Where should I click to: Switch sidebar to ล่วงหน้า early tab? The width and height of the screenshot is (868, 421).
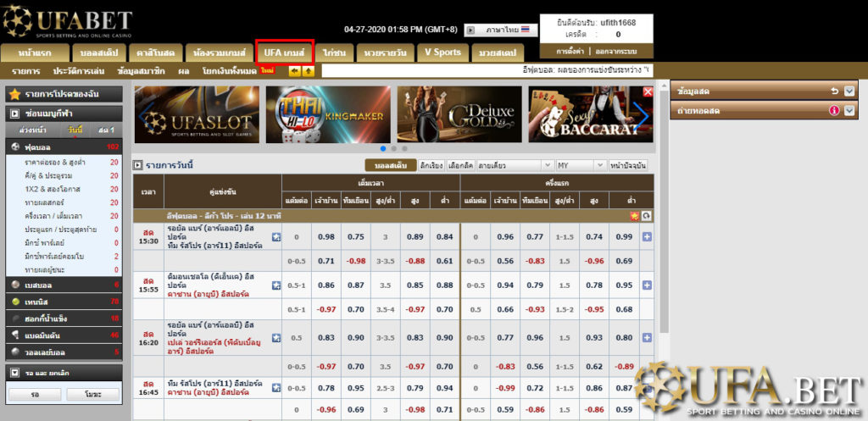pos(33,130)
